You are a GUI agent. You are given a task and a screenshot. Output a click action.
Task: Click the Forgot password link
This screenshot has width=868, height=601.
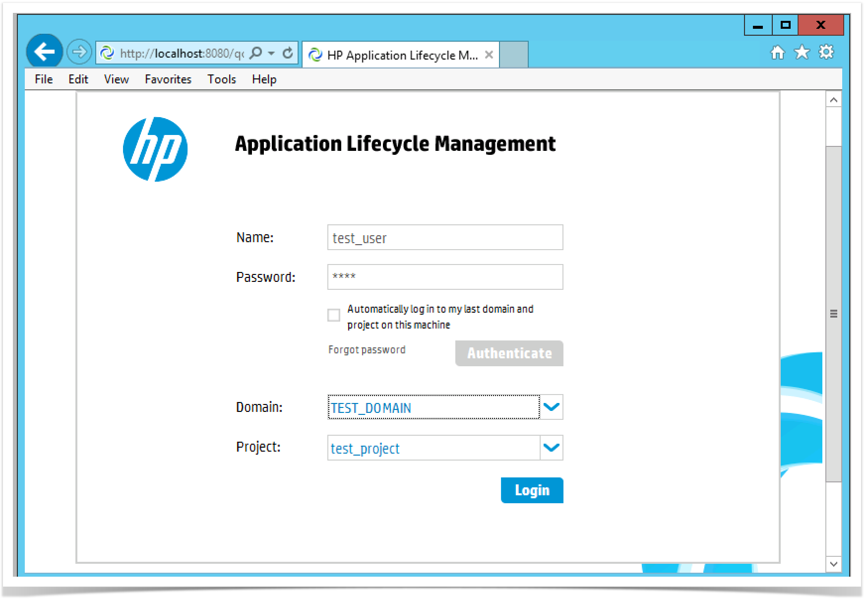tap(367, 350)
